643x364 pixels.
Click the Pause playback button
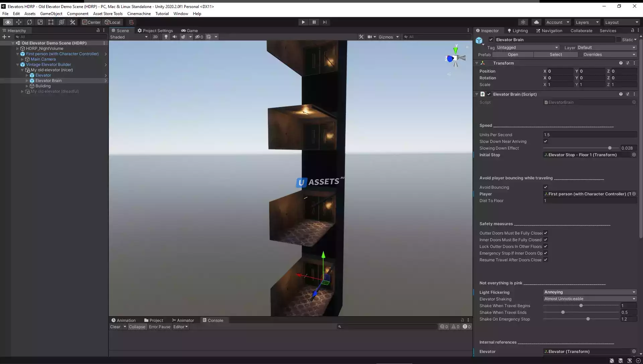[x=314, y=22]
